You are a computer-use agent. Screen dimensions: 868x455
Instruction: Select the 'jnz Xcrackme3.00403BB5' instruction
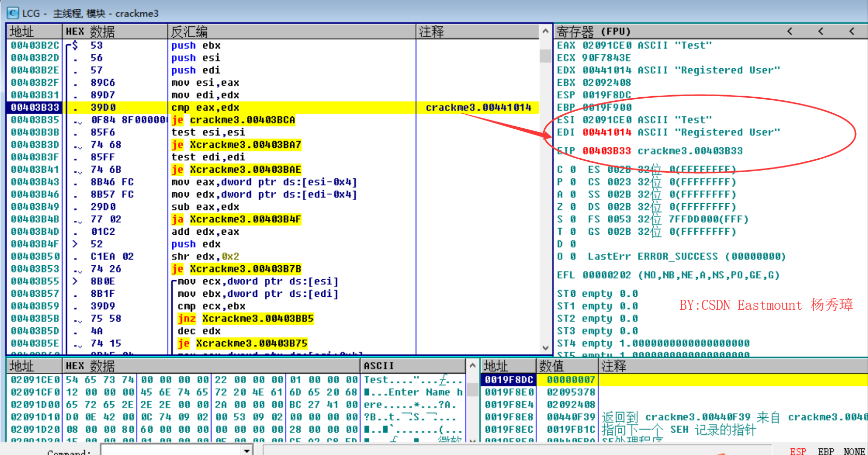tap(246, 318)
